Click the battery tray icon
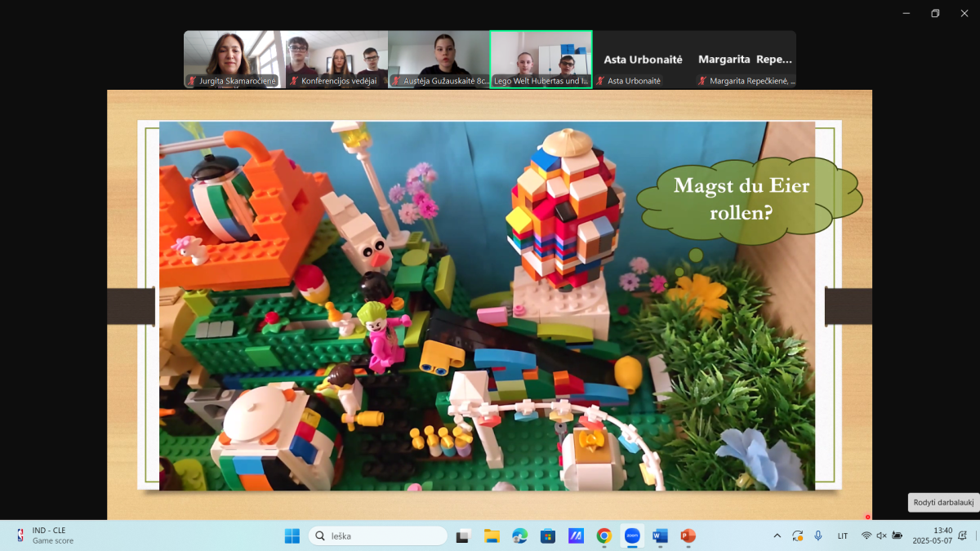 click(x=898, y=536)
